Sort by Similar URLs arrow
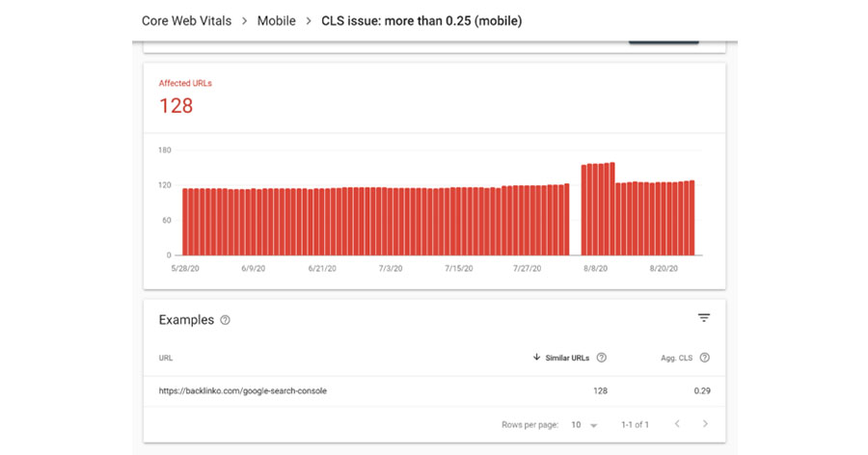The width and height of the screenshot is (868, 455). 536,357
